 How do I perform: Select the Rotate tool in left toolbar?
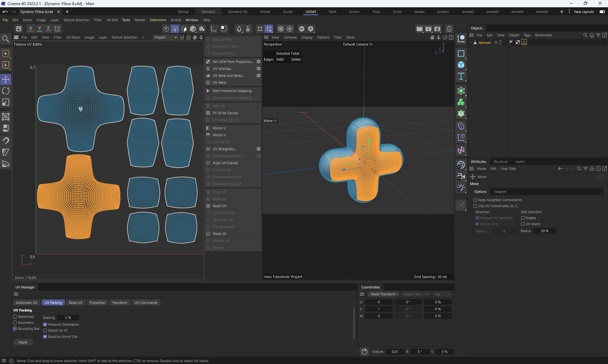(6, 91)
